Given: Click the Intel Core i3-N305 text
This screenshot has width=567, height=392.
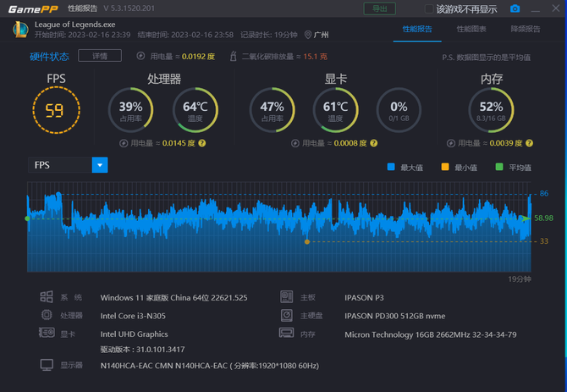Looking at the screenshot, I should pyautogui.click(x=133, y=316).
